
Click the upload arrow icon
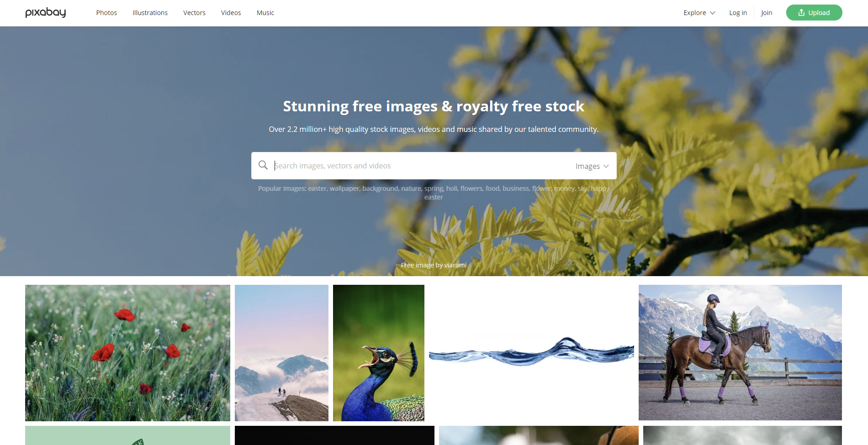[801, 13]
